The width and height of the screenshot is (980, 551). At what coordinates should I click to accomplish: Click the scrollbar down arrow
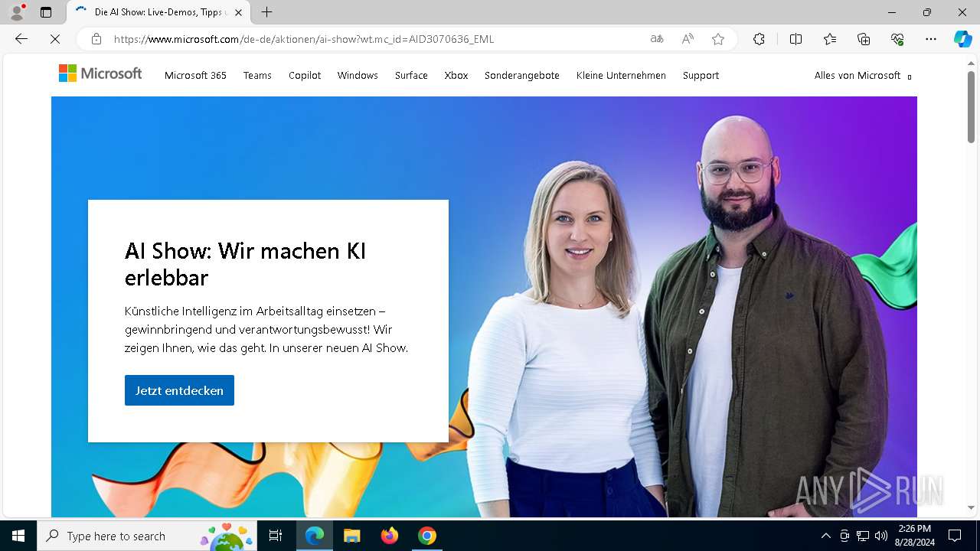(971, 507)
